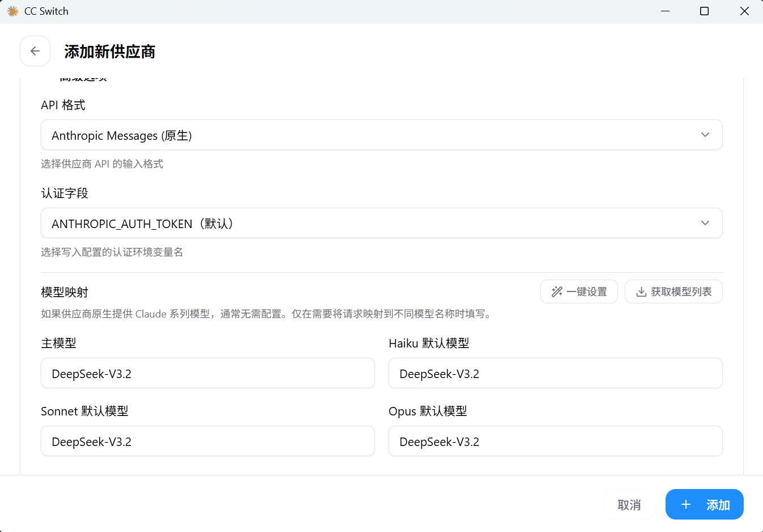Minimize the CC Switch window
Screen dimensions: 763x532
click(x=665, y=11)
